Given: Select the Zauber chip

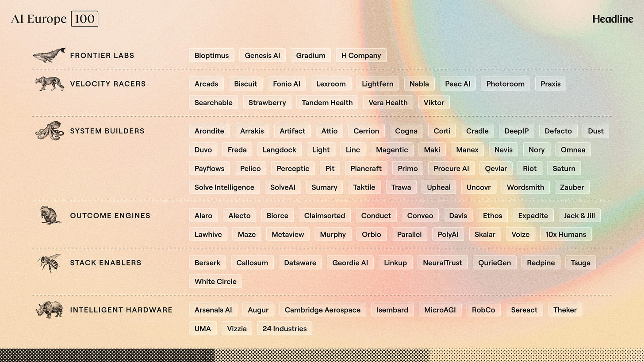Looking at the screenshot, I should (x=572, y=187).
